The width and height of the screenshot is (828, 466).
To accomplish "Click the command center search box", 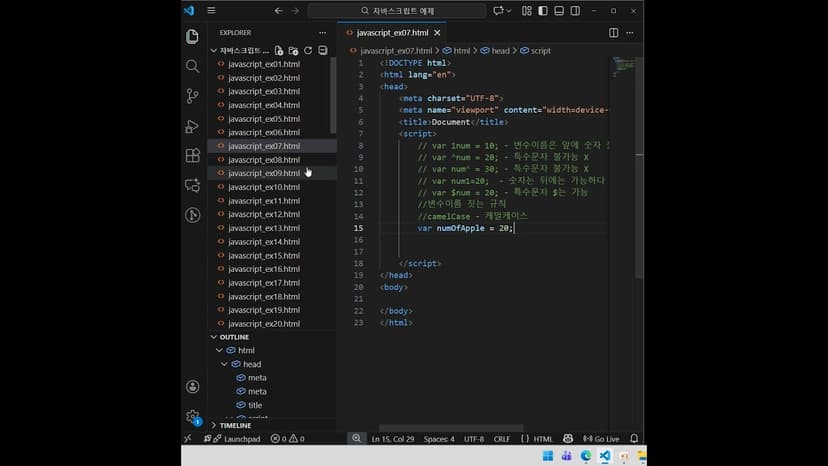I will 397,11.
